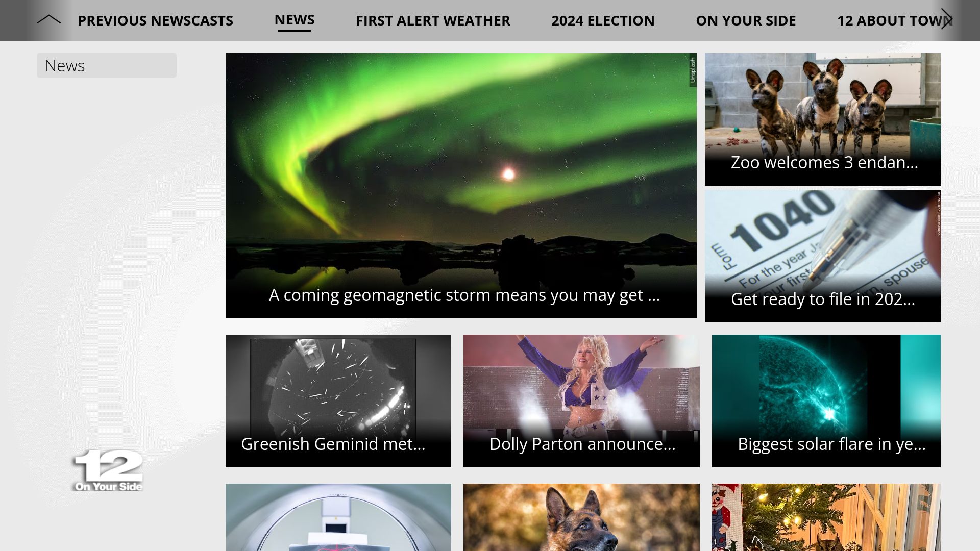Select the News tab
The width and height of the screenshot is (980, 551).
click(x=295, y=20)
